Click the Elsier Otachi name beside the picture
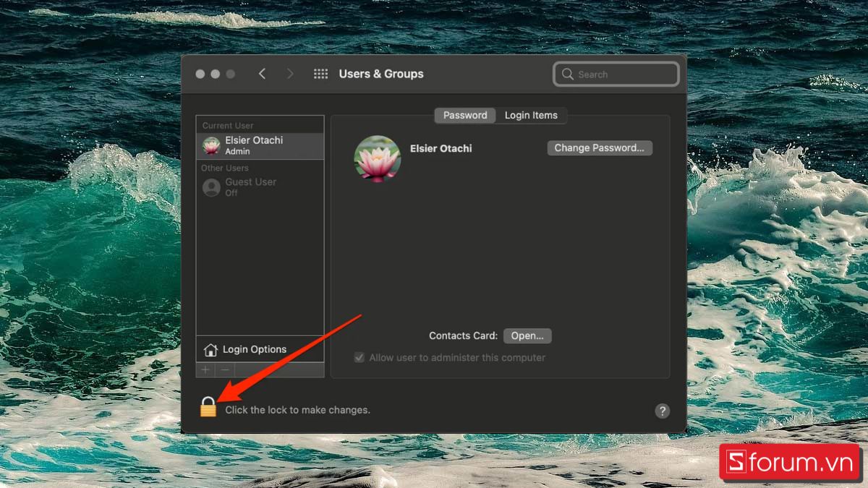This screenshot has height=488, width=868. coord(441,148)
